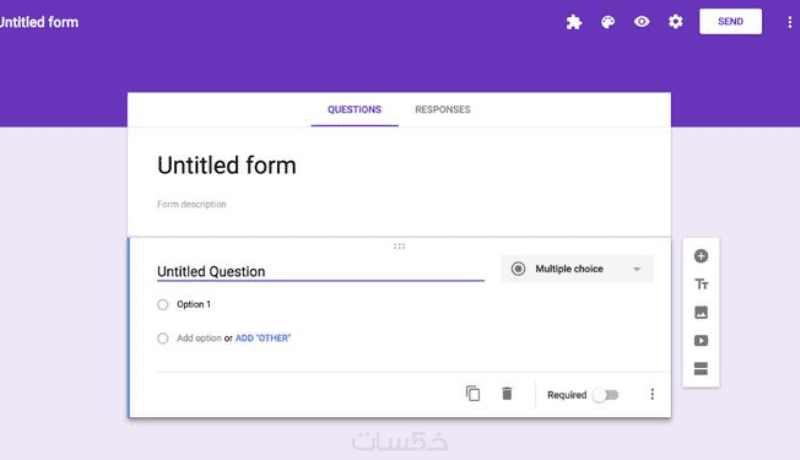The image size is (800, 460).
Task: Open the header more options menu
Action: [789, 22]
